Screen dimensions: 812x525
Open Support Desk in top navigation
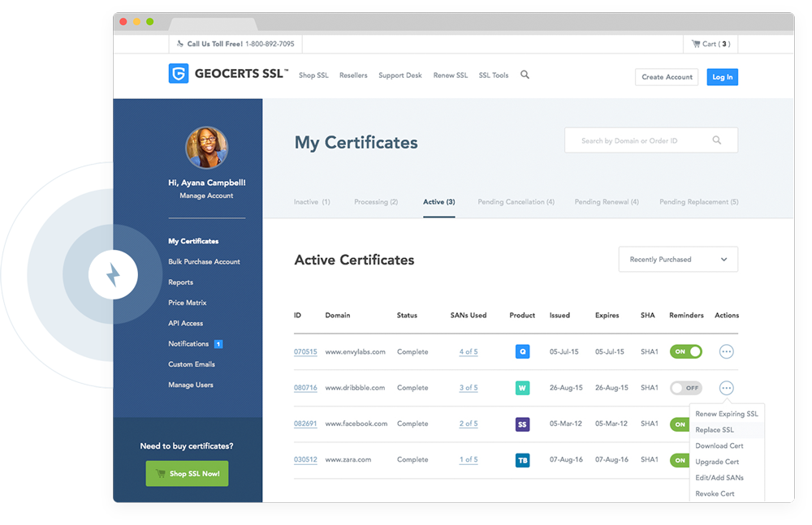400,75
